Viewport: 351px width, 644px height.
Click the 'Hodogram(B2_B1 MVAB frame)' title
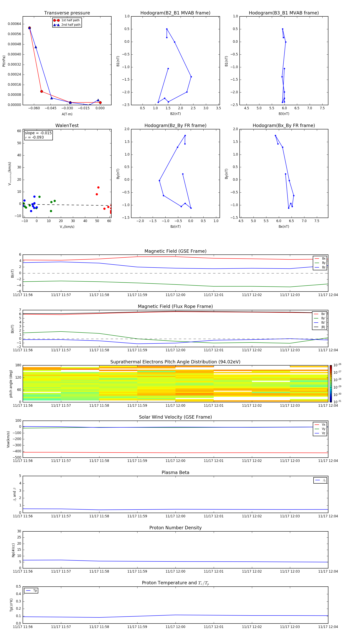point(175,13)
